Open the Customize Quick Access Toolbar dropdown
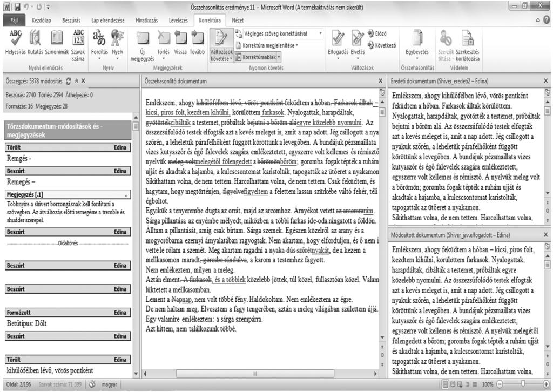Viewport: 553px width, 392px height. (x=48, y=6)
